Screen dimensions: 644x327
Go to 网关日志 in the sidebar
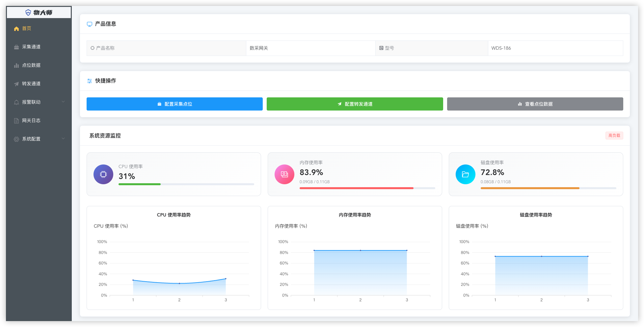click(x=31, y=121)
